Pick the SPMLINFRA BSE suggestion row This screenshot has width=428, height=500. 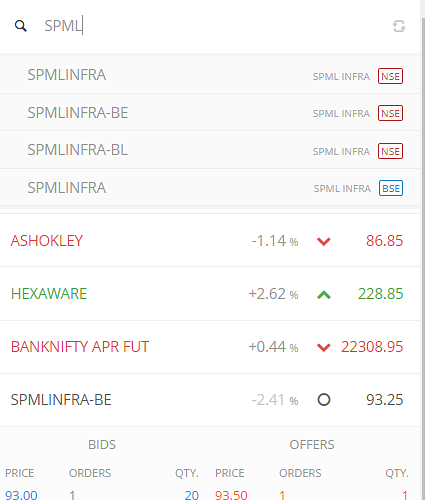[x=210, y=188]
